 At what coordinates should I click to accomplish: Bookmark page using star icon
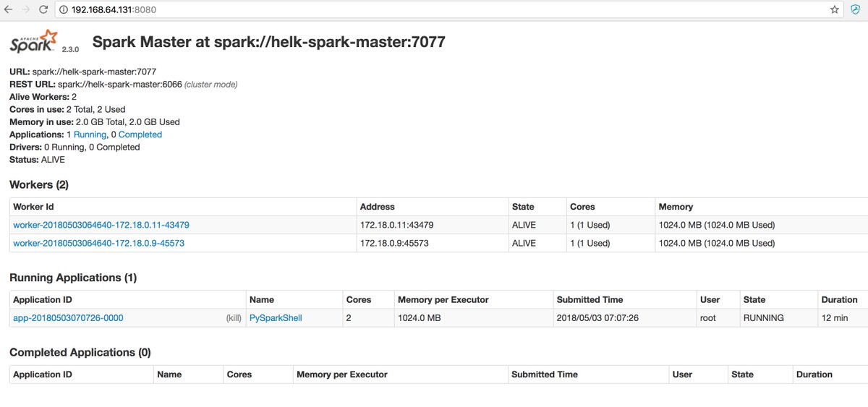835,10
